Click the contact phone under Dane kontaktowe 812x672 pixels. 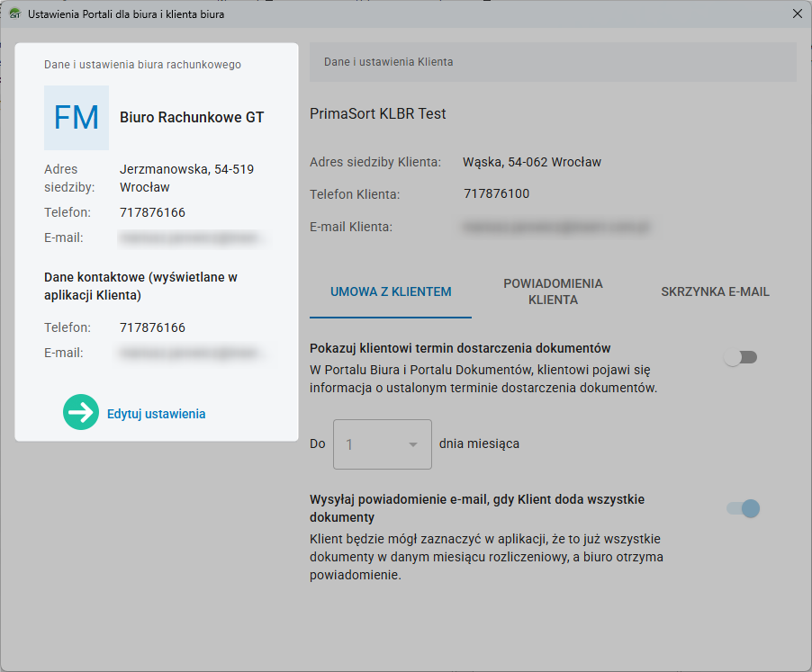click(152, 327)
